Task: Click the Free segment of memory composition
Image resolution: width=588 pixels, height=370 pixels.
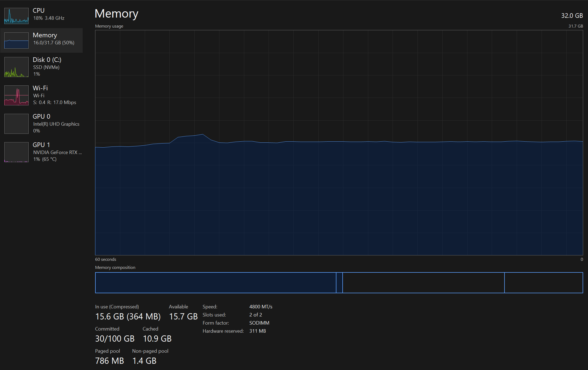Action: [543, 283]
